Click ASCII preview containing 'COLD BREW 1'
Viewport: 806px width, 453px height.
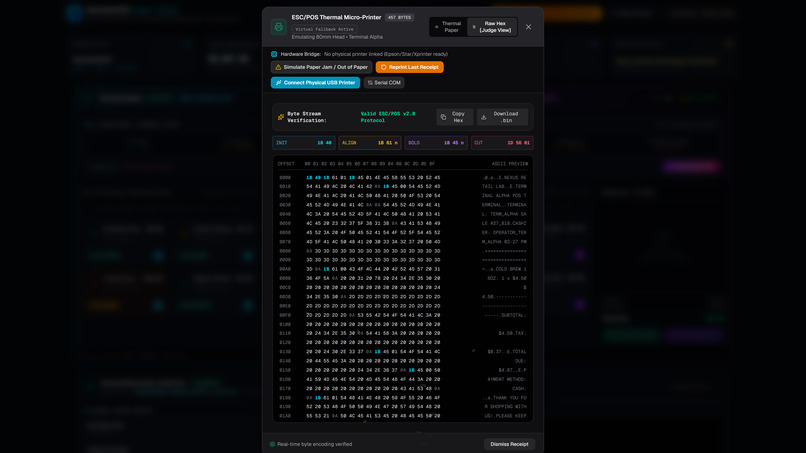[504, 269]
